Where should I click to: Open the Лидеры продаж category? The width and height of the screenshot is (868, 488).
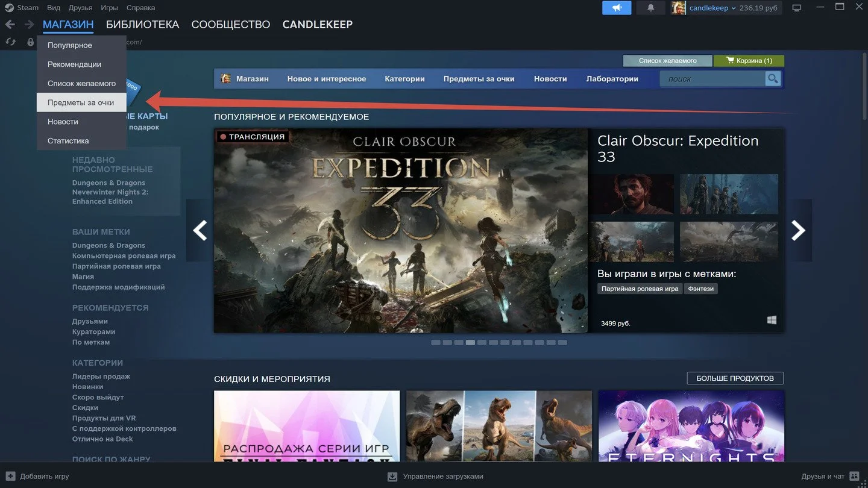click(x=101, y=377)
